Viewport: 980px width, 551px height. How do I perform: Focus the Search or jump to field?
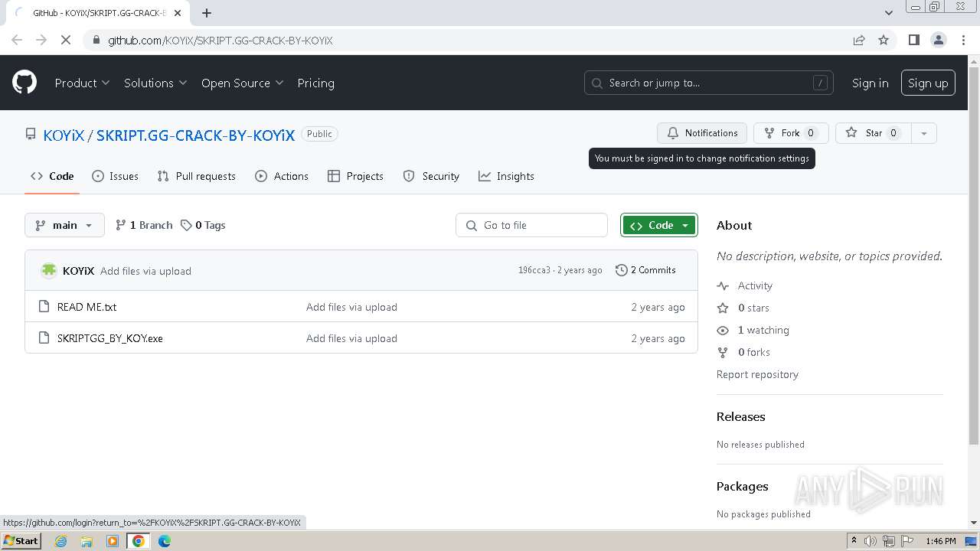(x=708, y=83)
